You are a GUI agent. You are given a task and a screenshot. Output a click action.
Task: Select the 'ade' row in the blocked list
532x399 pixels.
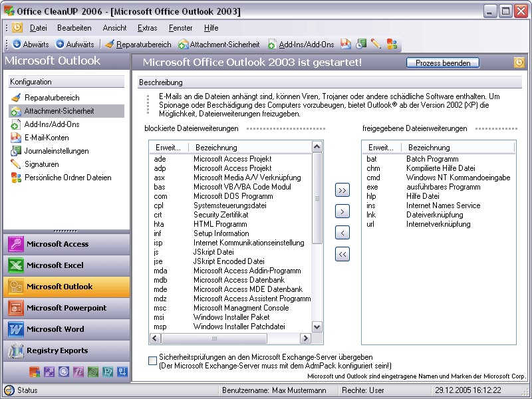point(230,159)
